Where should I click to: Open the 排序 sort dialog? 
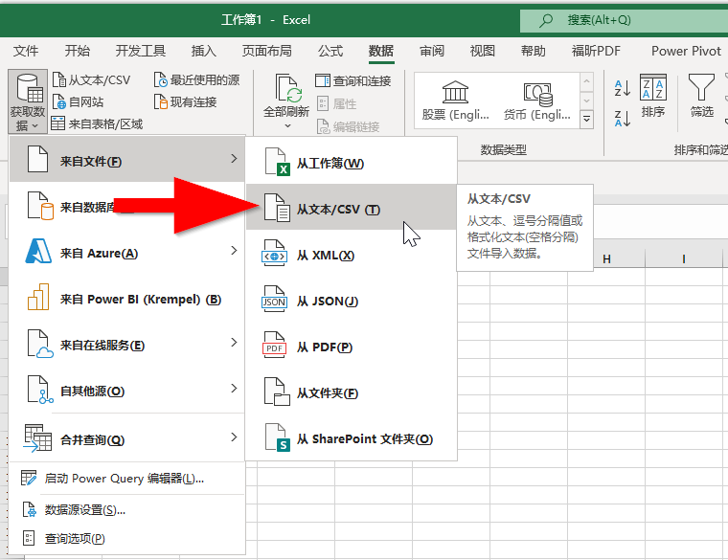coord(652,96)
